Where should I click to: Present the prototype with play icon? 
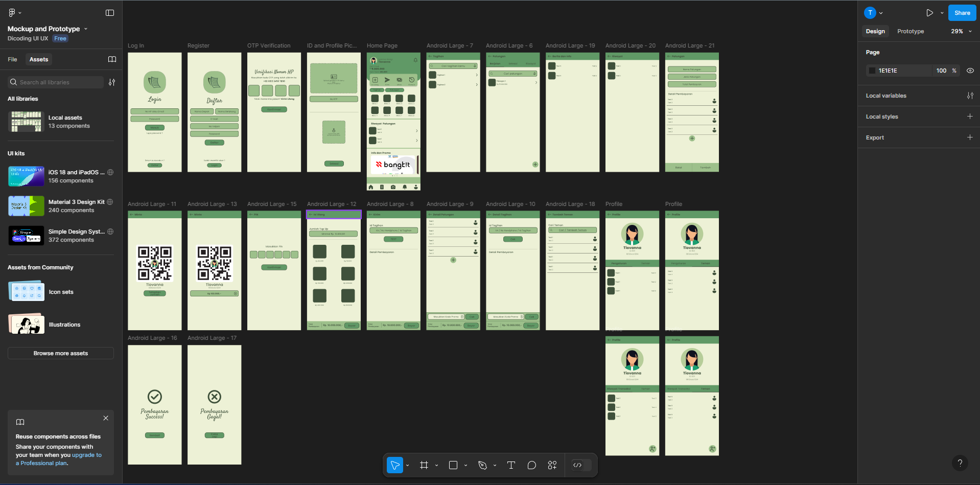929,13
